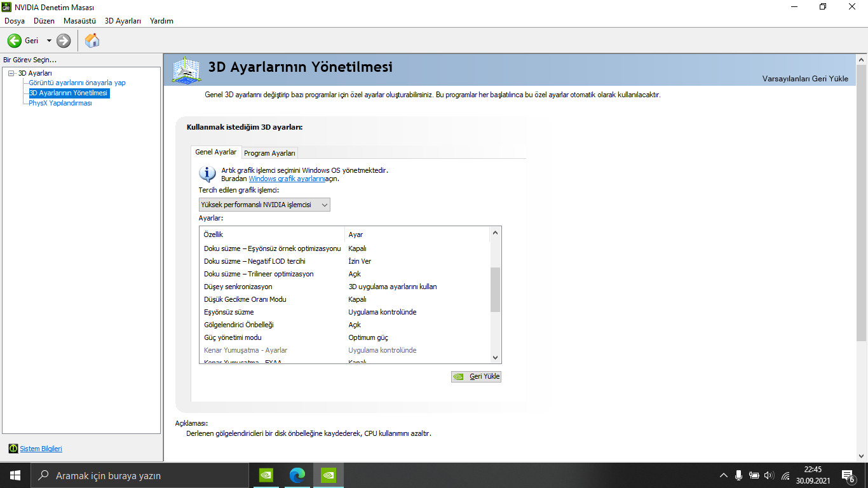The image size is (868, 488).
Task: Open the Masaüstü menu
Action: [x=79, y=21]
